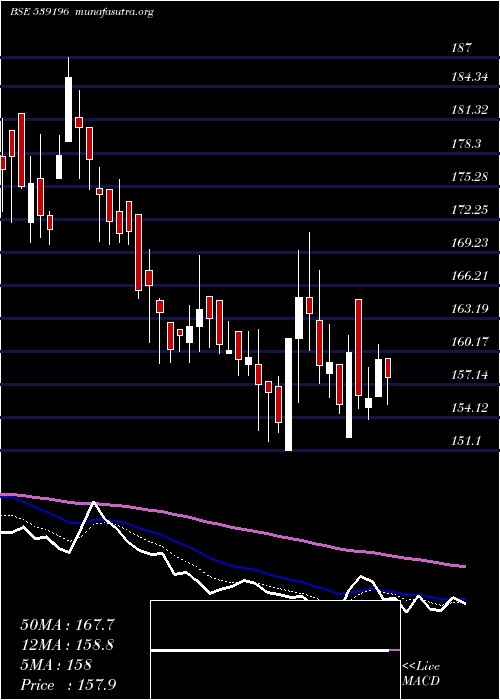The height and width of the screenshot is (700, 500).
Task: Click the 166.21 price axis label
Action: 469,275
